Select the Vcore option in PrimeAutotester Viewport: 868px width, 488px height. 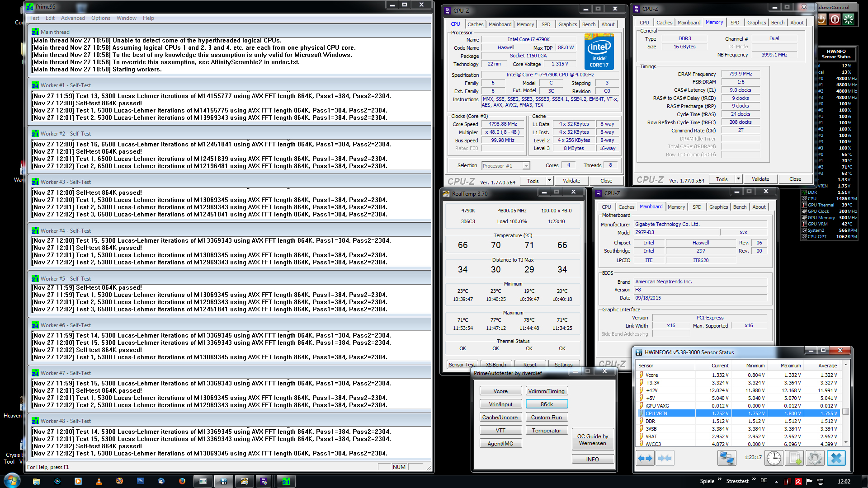(500, 391)
